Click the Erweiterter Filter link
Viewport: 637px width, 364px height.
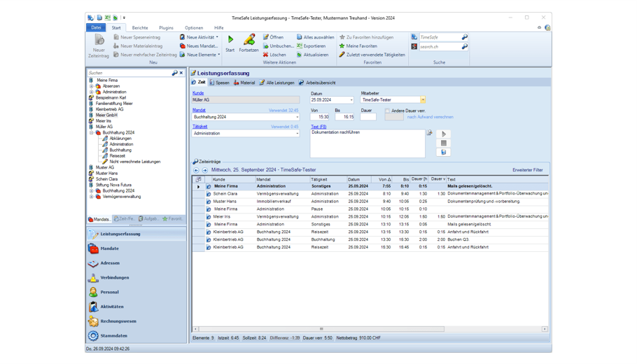(527, 170)
